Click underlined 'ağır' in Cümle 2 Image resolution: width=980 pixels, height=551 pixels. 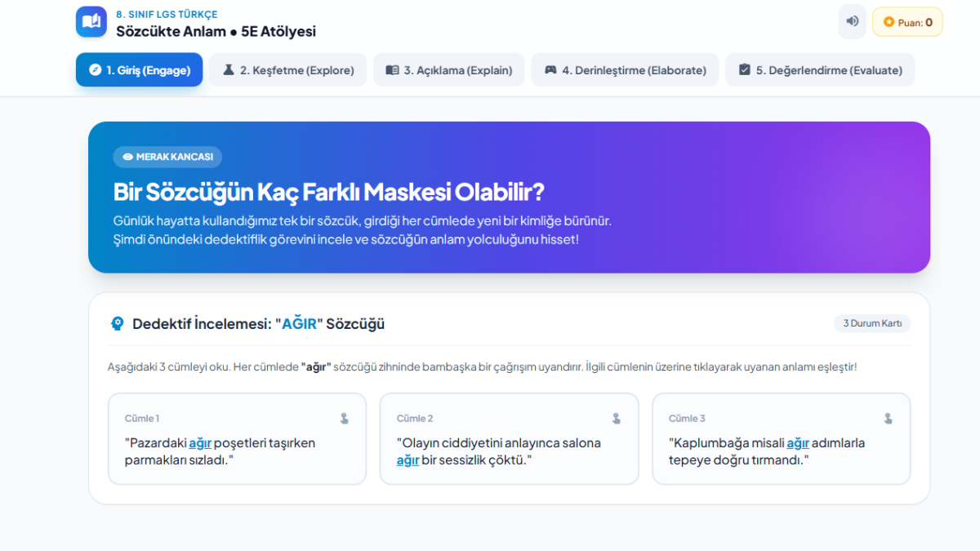click(x=408, y=460)
